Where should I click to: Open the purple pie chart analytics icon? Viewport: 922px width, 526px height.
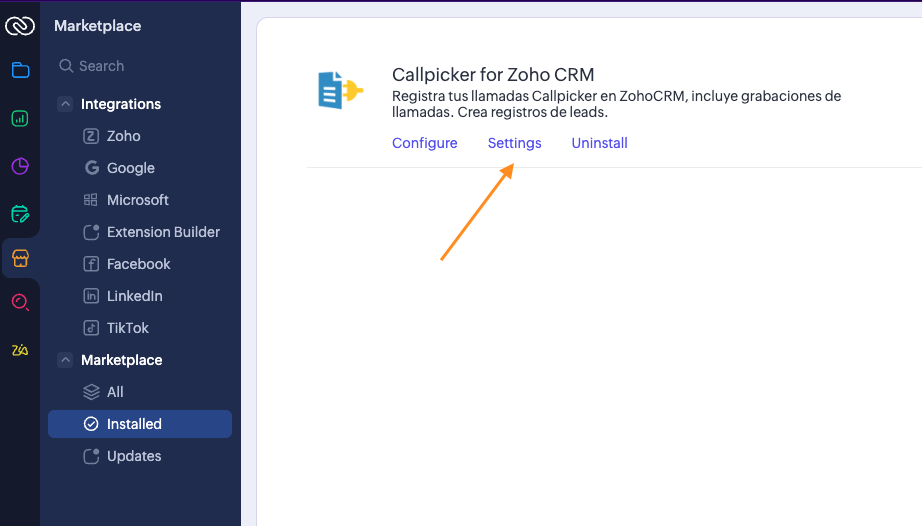point(20,166)
